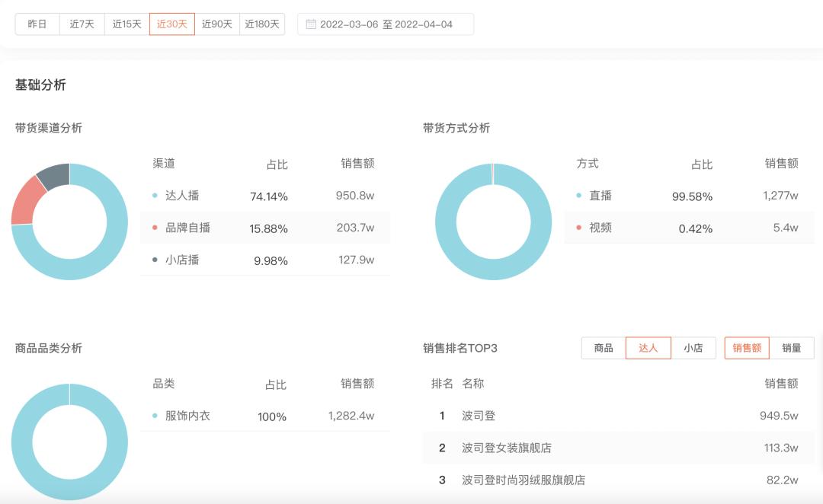Enable the 销量 metric toggle
The width and height of the screenshot is (823, 504).
click(x=793, y=347)
